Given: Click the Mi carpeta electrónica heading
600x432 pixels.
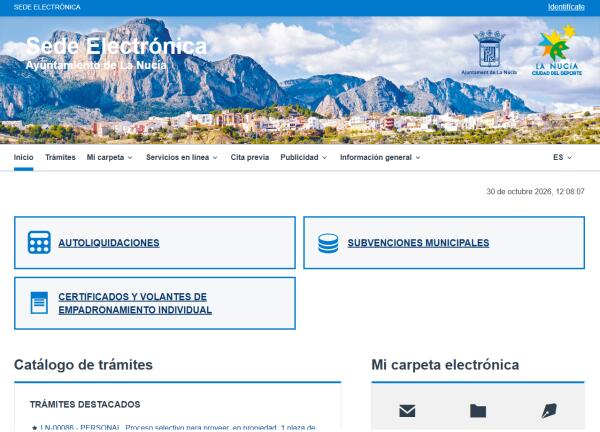Looking at the screenshot, I should tap(445, 365).
